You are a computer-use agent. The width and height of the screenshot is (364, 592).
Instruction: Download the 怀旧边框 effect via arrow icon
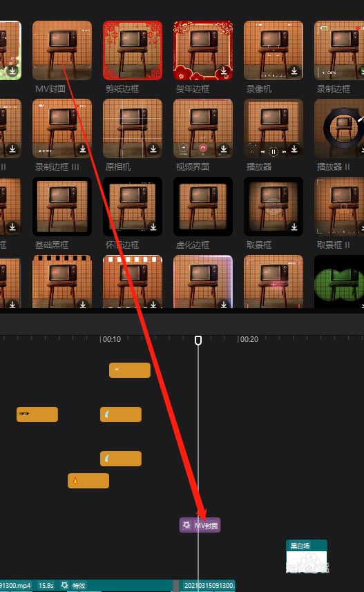(153, 227)
